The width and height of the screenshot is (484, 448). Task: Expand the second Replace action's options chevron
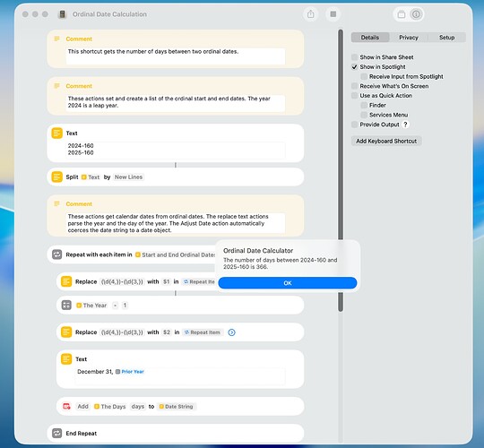coord(231,332)
